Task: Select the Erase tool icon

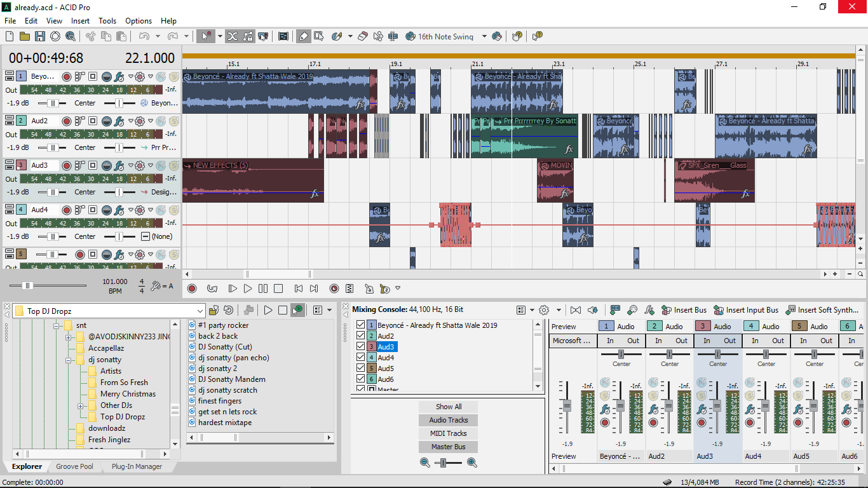Action: coord(363,36)
